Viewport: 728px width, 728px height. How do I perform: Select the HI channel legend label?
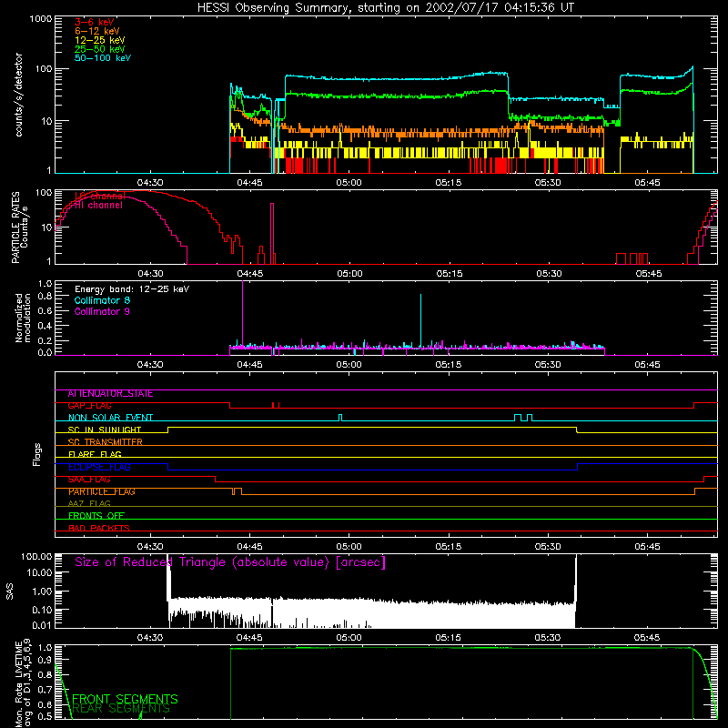[98, 206]
